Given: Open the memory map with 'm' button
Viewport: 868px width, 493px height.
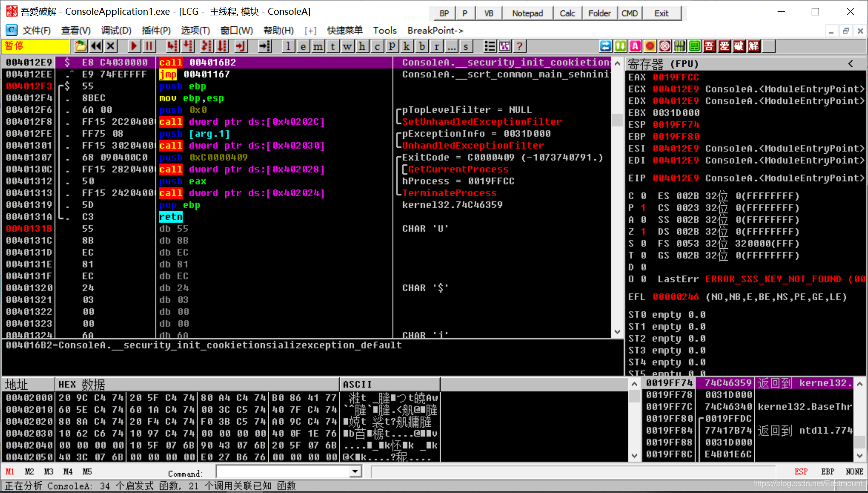Looking at the screenshot, I should point(318,46).
